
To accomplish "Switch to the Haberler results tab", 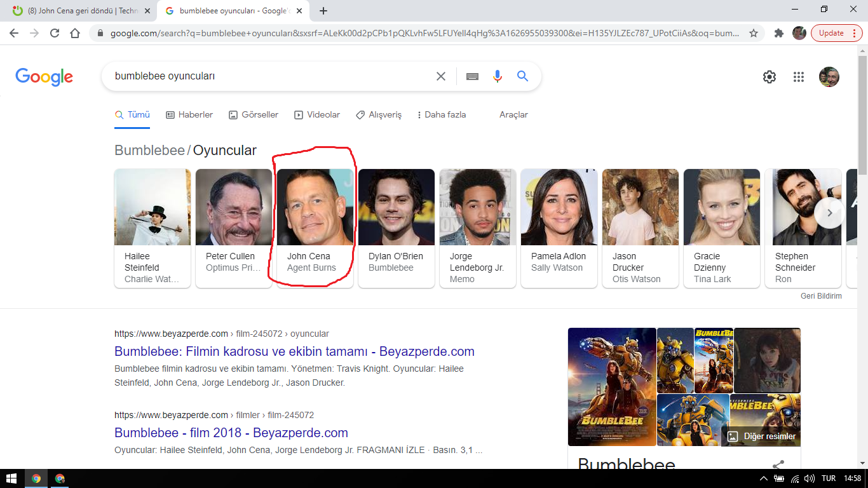I will click(189, 115).
